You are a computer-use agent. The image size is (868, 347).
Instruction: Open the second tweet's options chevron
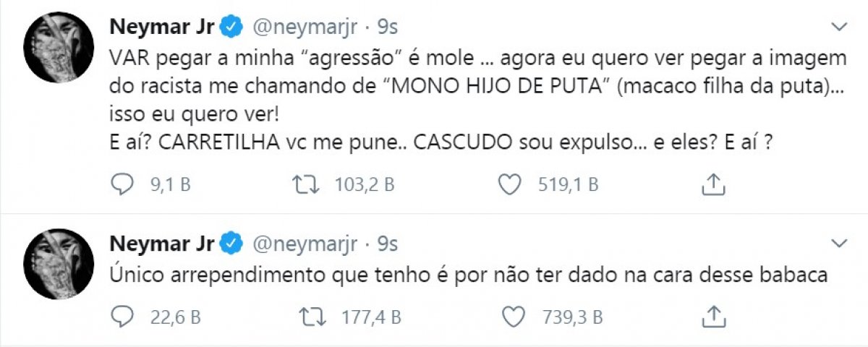point(839,244)
